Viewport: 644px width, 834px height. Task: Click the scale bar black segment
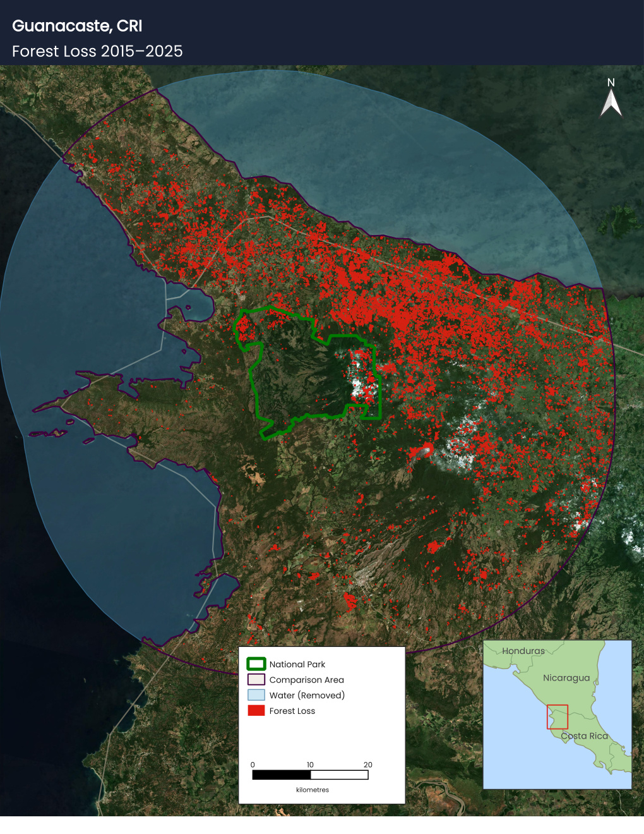tap(282, 775)
